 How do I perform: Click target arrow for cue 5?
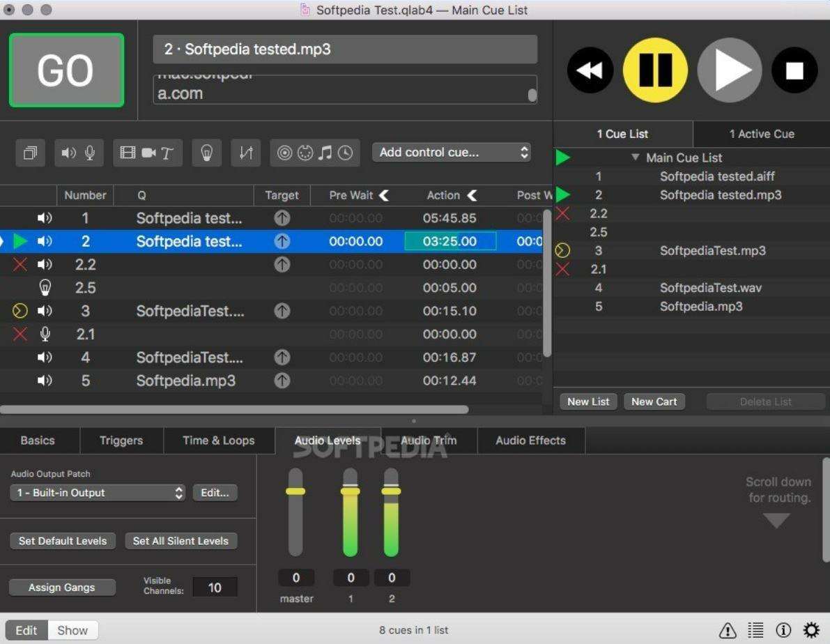[282, 381]
